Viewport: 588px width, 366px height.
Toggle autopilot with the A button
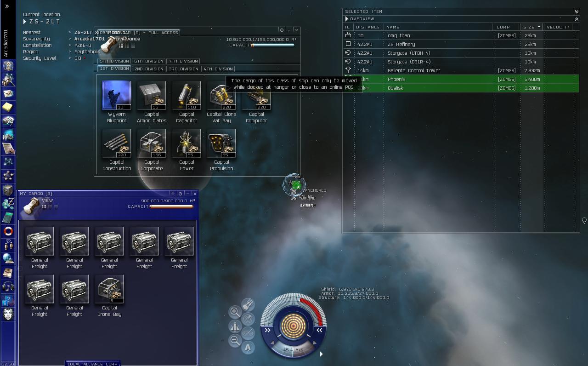coord(248,348)
